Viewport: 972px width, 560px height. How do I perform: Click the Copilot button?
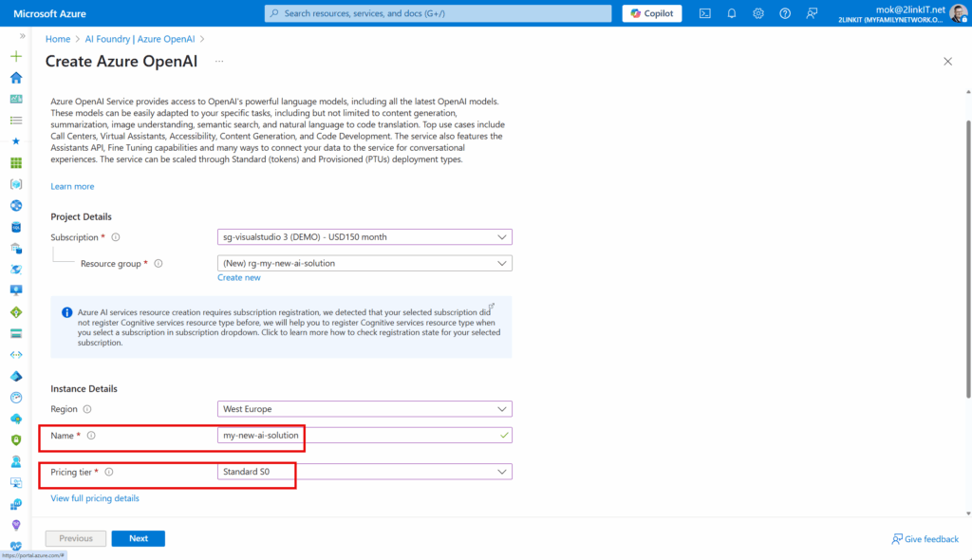click(652, 13)
